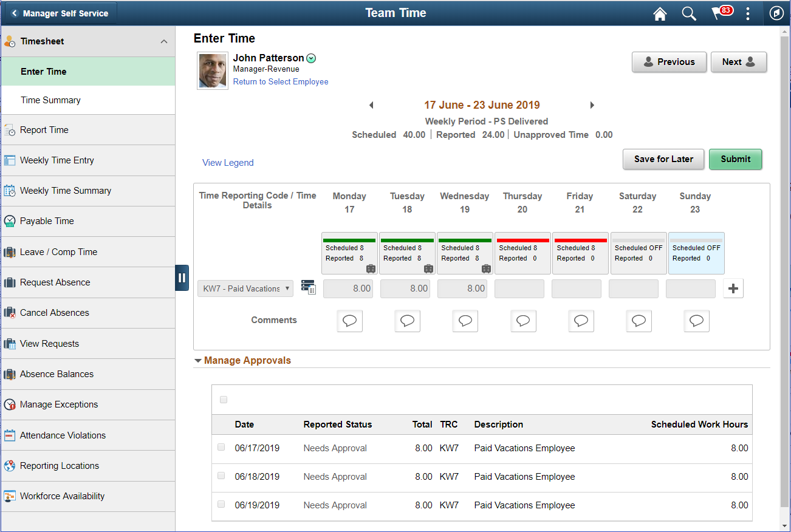Viewport: 791px width, 532px height.
Task: Select Enter Time in the sidebar
Action: (87, 71)
